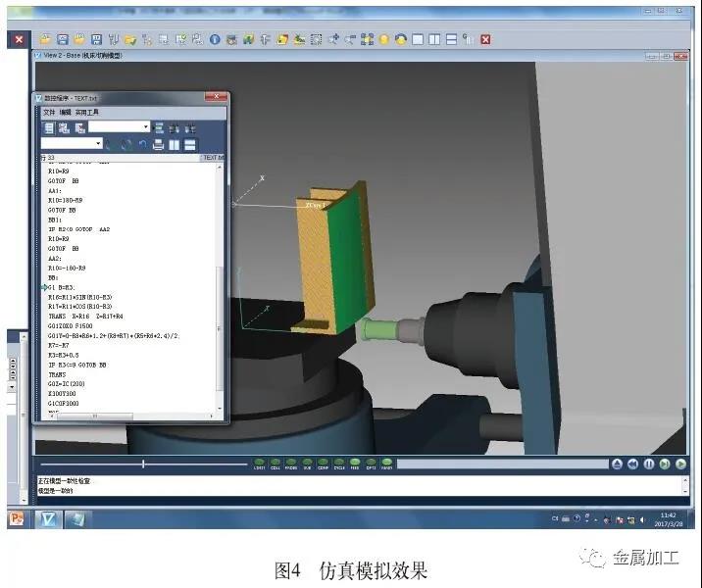Click the printer icon in NC program window
The height and width of the screenshot is (588, 702).
(158, 144)
